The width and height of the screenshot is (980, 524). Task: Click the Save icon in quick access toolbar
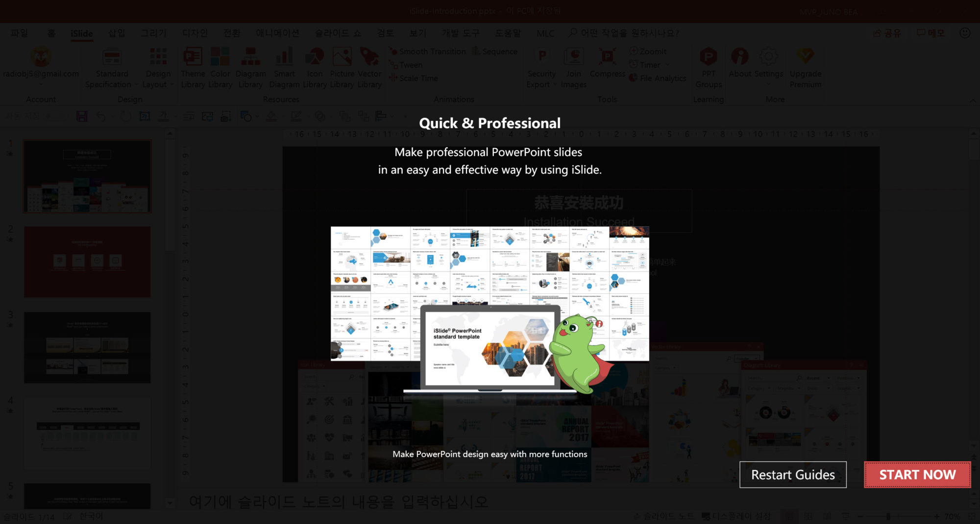(x=82, y=117)
